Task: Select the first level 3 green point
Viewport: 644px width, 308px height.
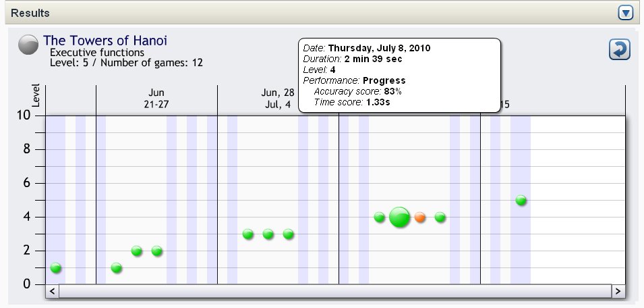Action: tap(248, 234)
